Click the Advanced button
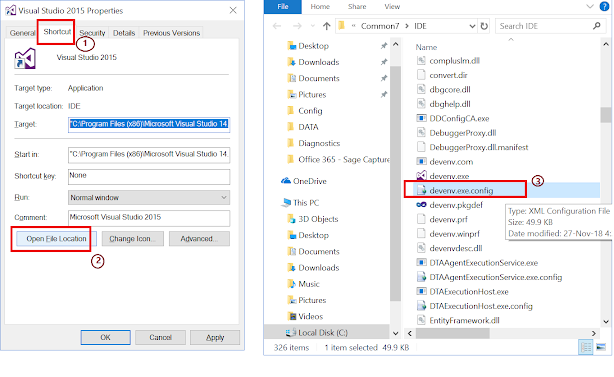The width and height of the screenshot is (614, 377). point(199,239)
